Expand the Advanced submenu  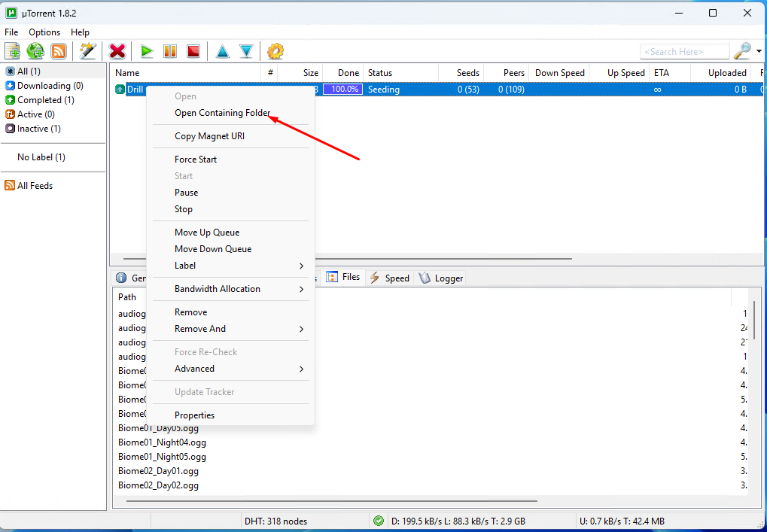click(230, 369)
